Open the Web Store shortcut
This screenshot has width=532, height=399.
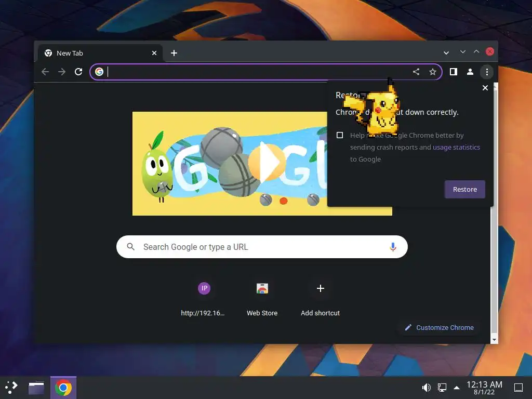point(262,299)
